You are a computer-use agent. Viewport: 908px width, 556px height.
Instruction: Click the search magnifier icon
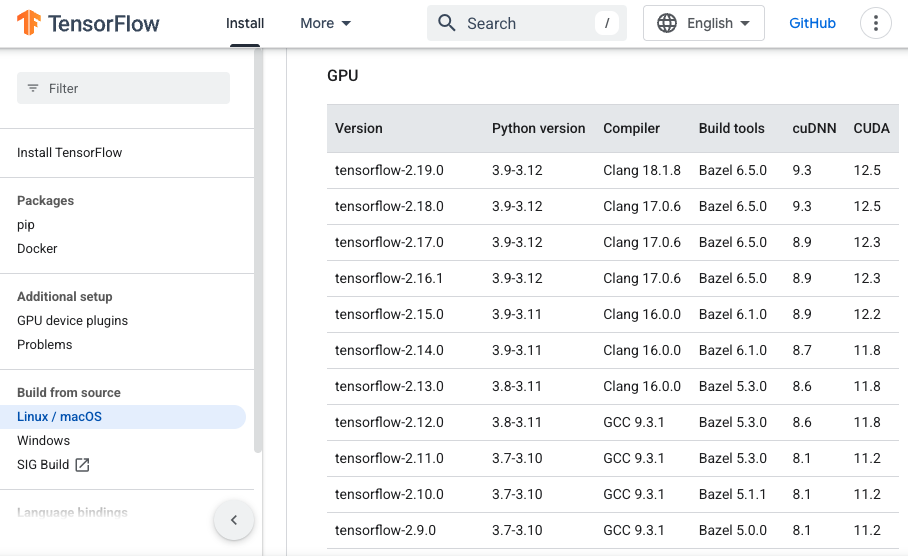[447, 23]
